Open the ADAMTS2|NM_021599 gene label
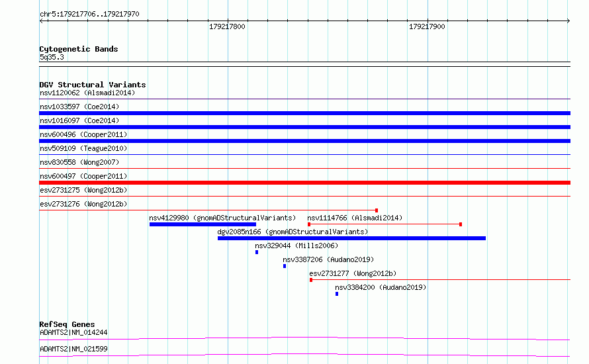Viewport: 589px width, 364px height. (x=73, y=349)
